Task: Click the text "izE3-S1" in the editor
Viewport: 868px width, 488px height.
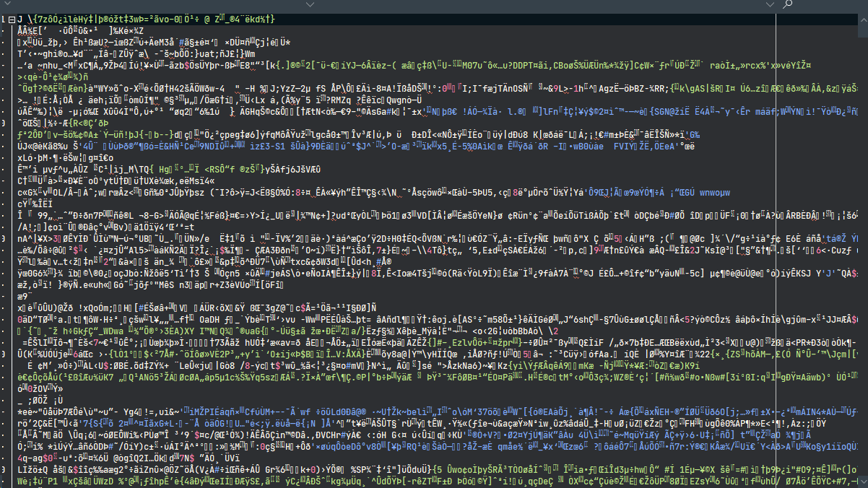Action: (266, 147)
